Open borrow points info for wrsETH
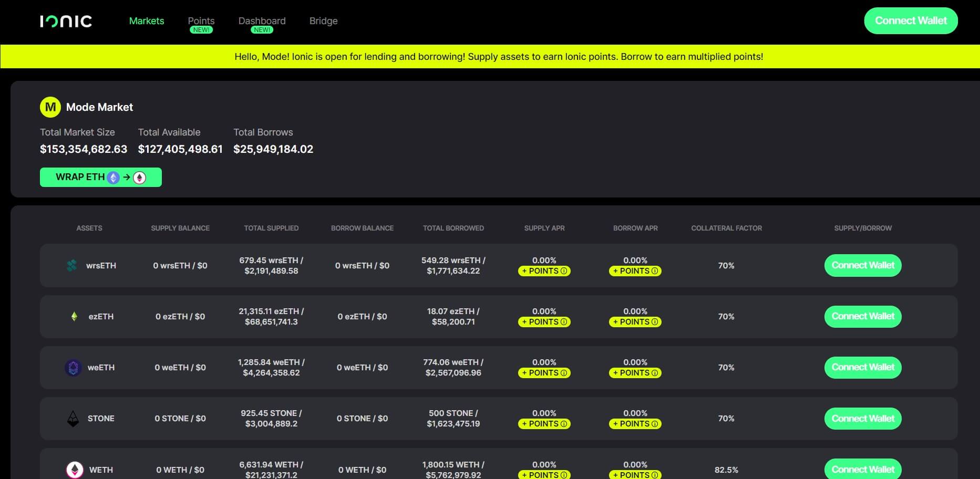This screenshot has width=980, height=479. 655,271
